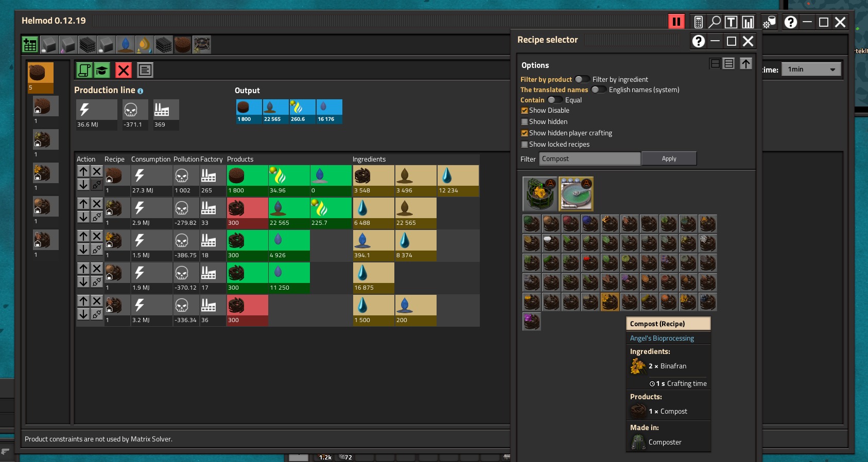Image resolution: width=868 pixels, height=462 pixels.
Task: Open Helmod help question mark
Action: coord(791,22)
